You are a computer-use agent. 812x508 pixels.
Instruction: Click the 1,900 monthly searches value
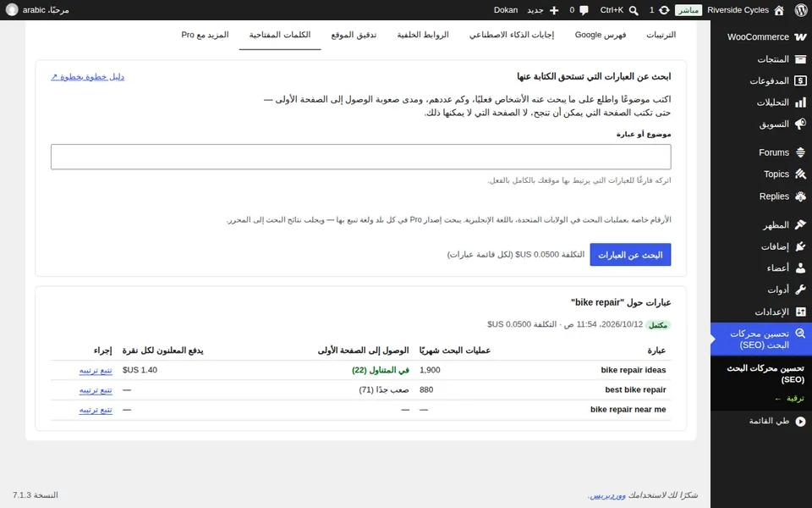click(x=430, y=370)
